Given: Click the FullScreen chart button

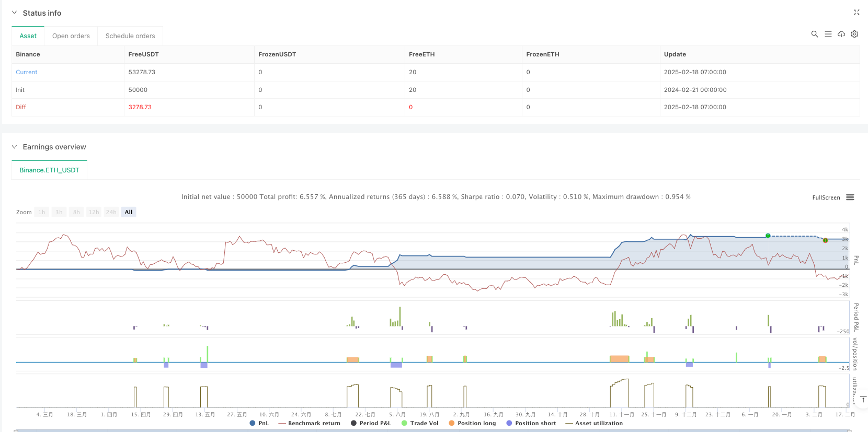Looking at the screenshot, I should pos(826,197).
